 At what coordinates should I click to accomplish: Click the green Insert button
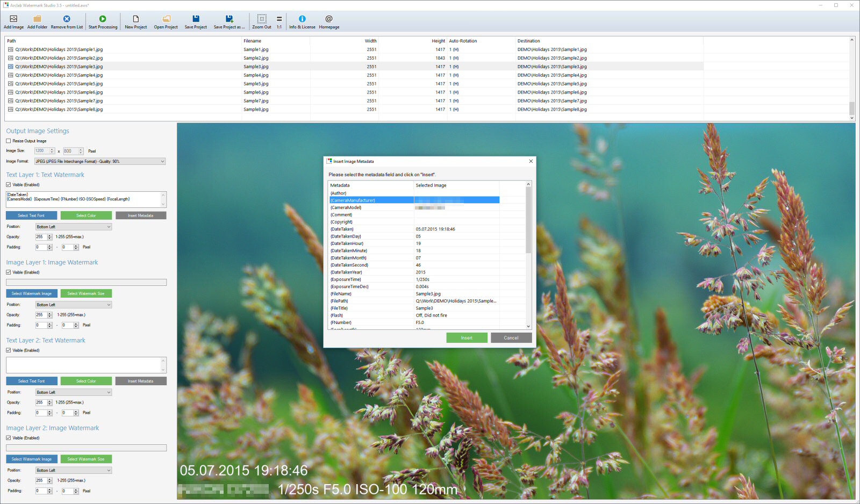point(467,338)
